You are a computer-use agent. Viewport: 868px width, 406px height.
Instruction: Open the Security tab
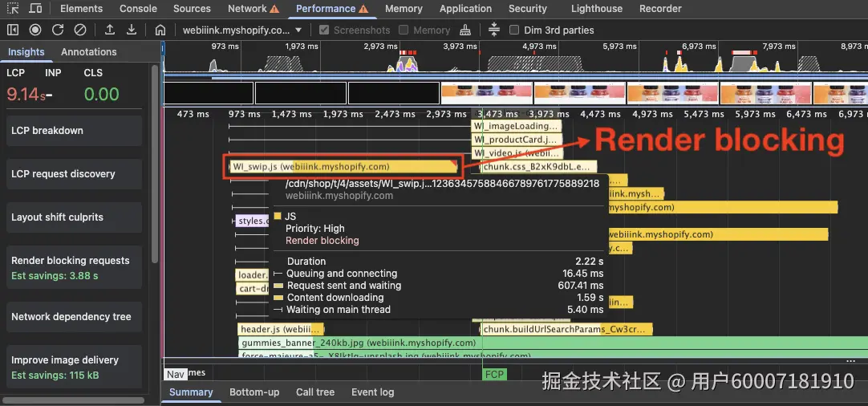click(528, 8)
